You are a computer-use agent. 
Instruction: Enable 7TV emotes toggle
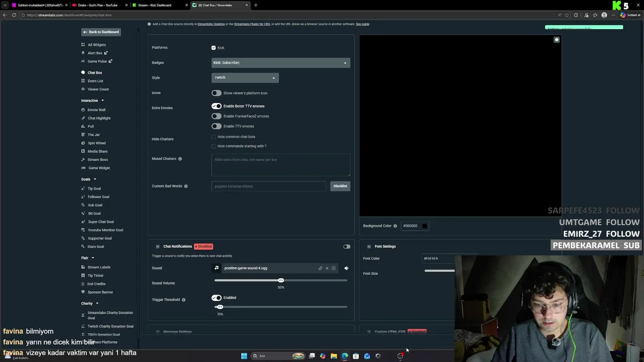216,126
